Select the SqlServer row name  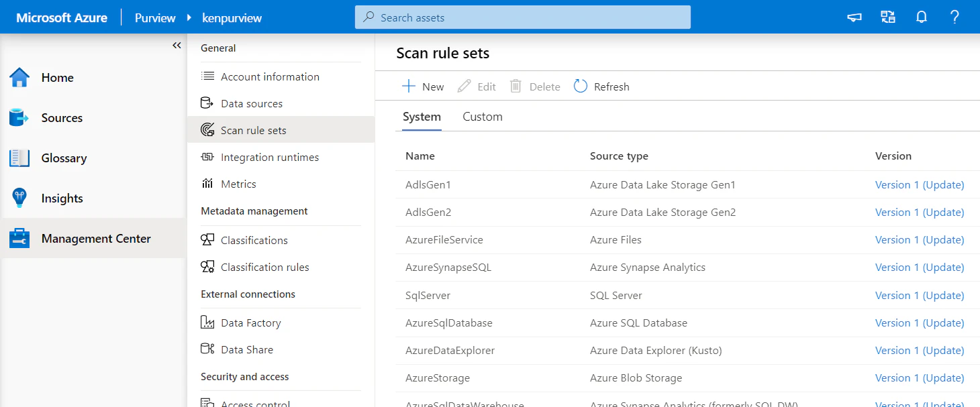pos(428,295)
